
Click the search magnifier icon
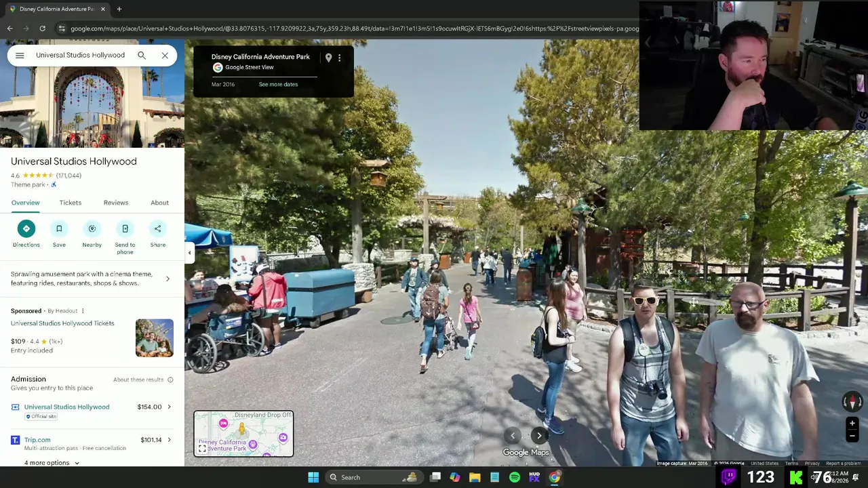point(142,56)
